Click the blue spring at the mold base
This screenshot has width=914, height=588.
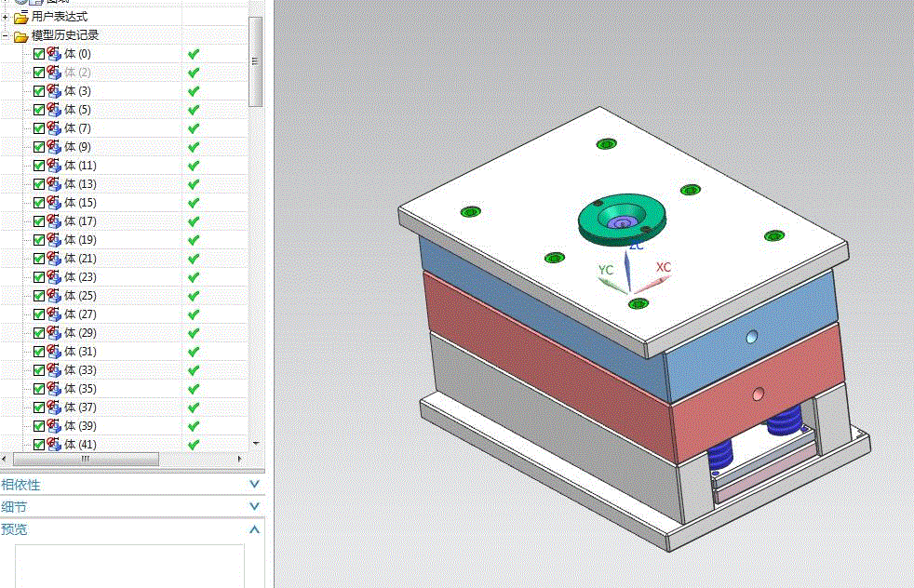point(785,421)
